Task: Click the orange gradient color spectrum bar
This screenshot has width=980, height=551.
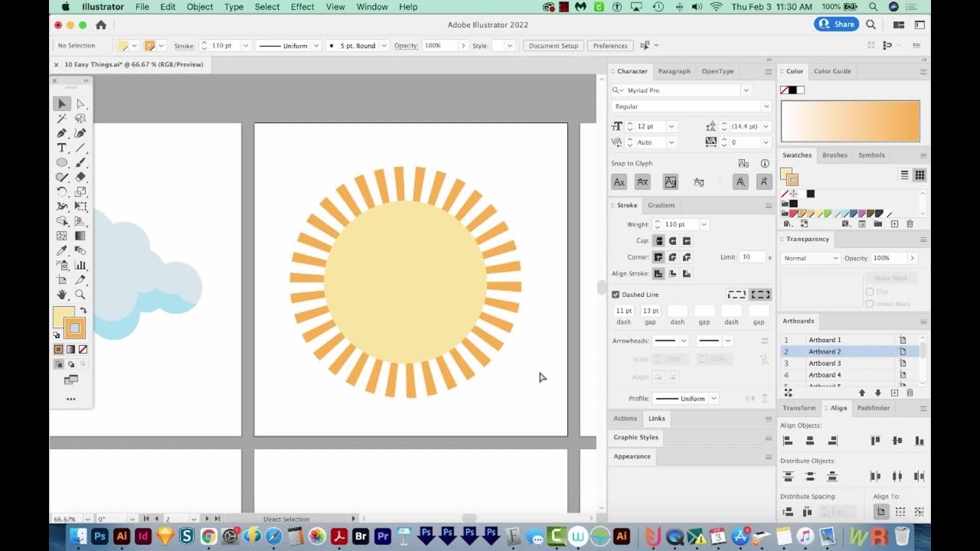Action: 850,122
